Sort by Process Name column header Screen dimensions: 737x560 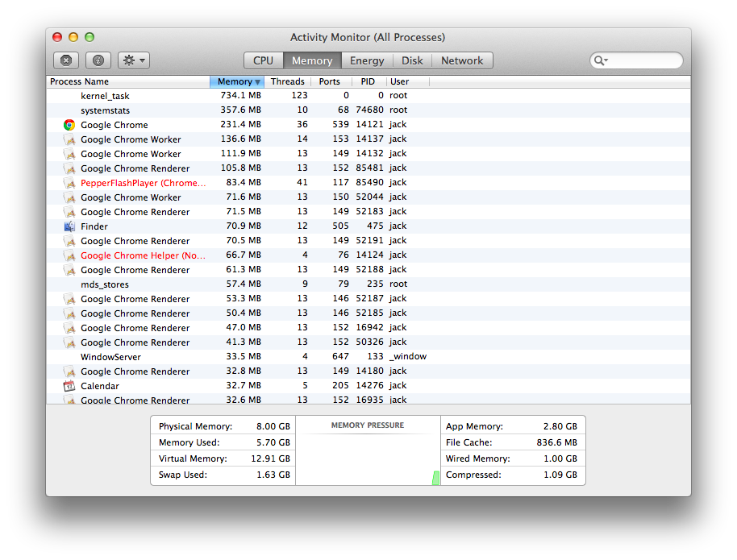[x=128, y=81]
